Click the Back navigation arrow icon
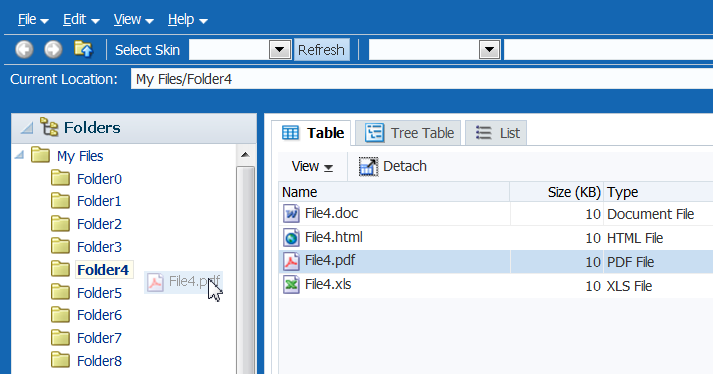713x374 pixels. coord(24,49)
